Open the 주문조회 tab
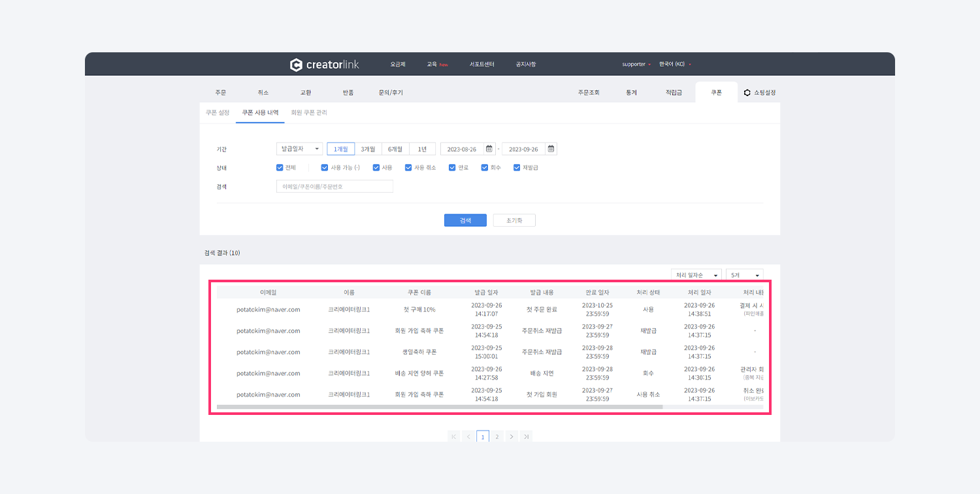Screen dimensions: 980x494 click(x=589, y=93)
